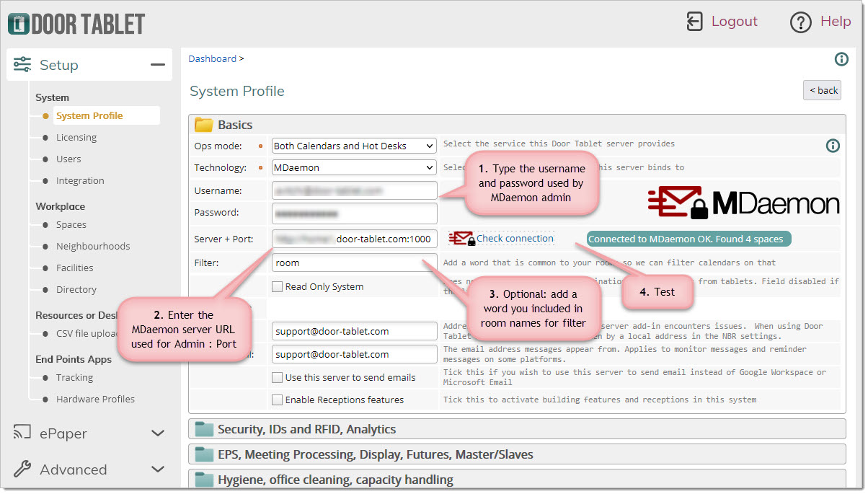Expand the Advanced section chevron

point(158,469)
